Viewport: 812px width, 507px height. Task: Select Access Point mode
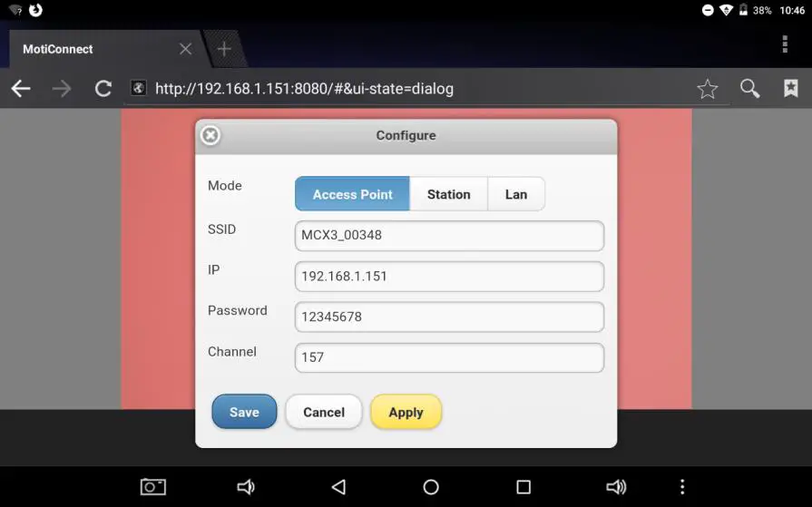(x=352, y=194)
